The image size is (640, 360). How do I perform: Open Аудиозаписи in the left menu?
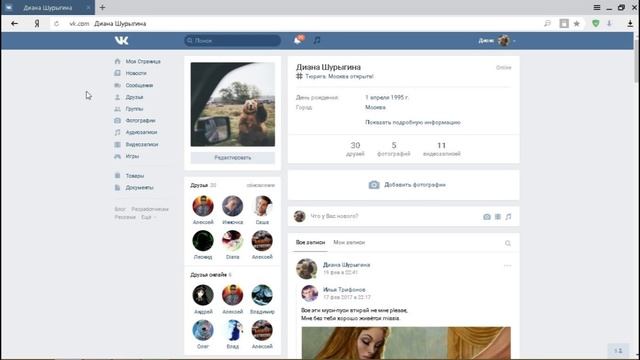coord(141,132)
